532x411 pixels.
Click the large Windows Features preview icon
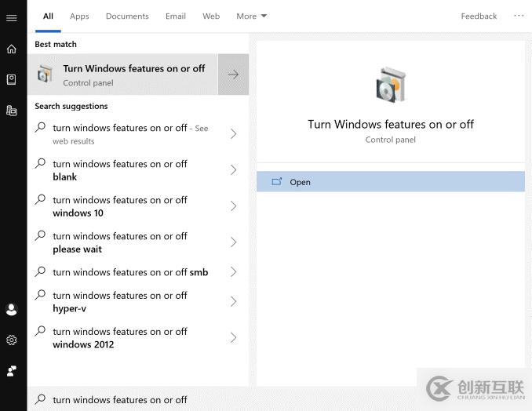pos(392,85)
